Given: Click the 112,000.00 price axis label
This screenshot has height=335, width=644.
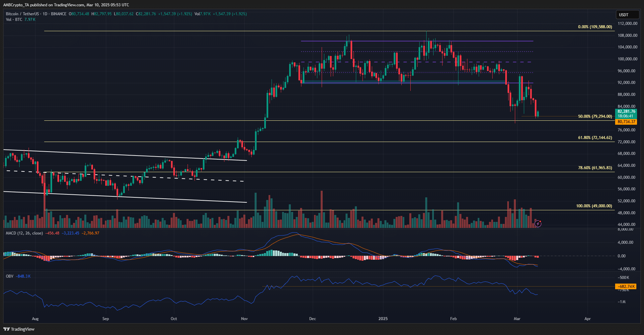Looking at the screenshot, I should tap(627, 24).
